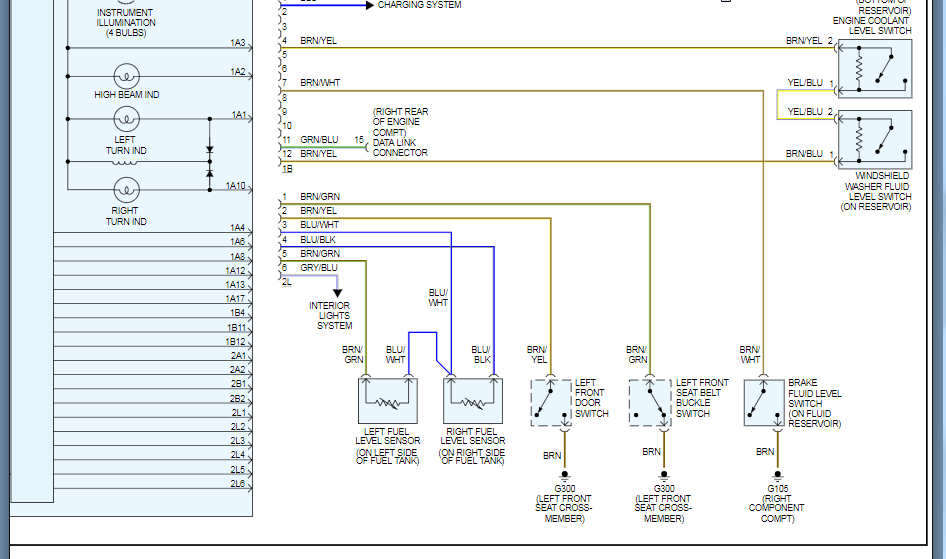Click connector pin label '2L3'
This screenshot has height=559, width=946.
tap(238, 441)
